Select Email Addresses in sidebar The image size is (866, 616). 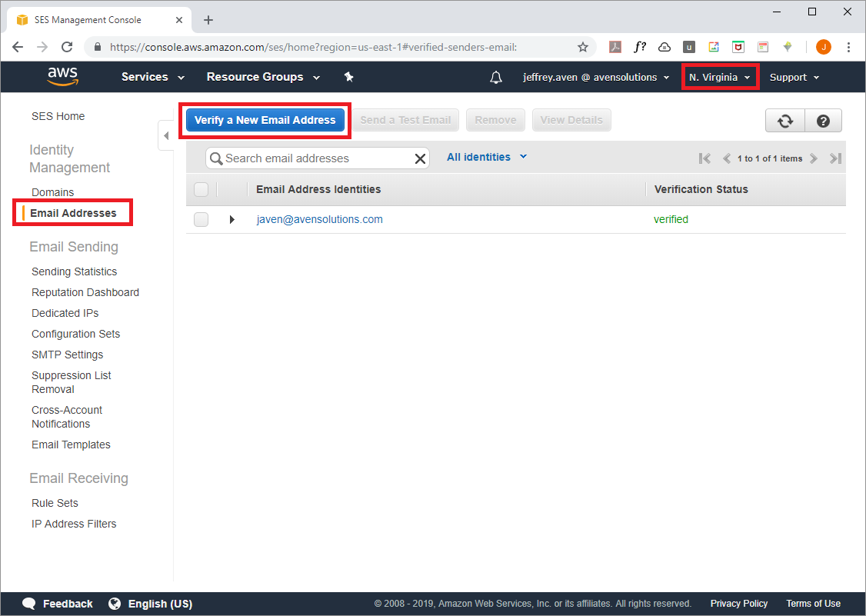pos(73,213)
